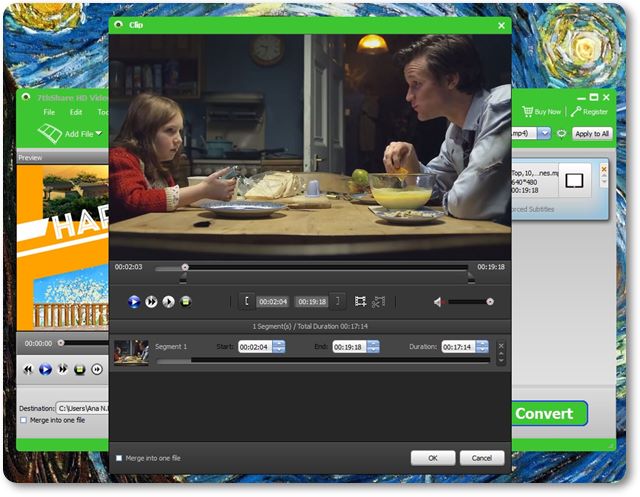640x497 pixels.
Task: Fast forward the main window preview
Action: pos(62,370)
